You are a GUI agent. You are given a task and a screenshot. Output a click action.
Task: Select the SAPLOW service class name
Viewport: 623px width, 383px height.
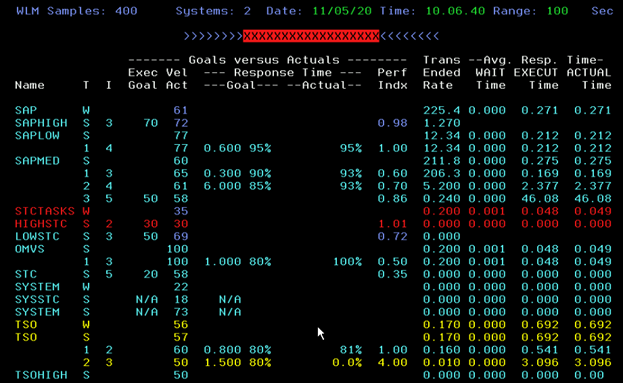click(x=37, y=135)
